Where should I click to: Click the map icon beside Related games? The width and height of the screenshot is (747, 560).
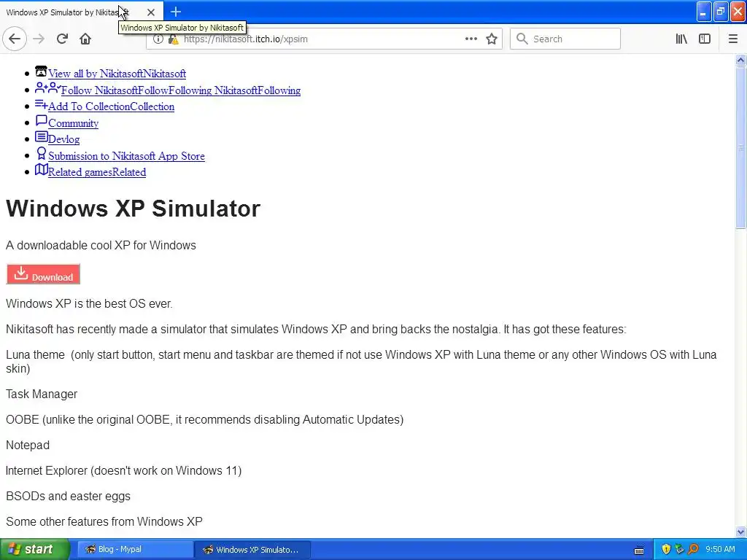[41, 169]
